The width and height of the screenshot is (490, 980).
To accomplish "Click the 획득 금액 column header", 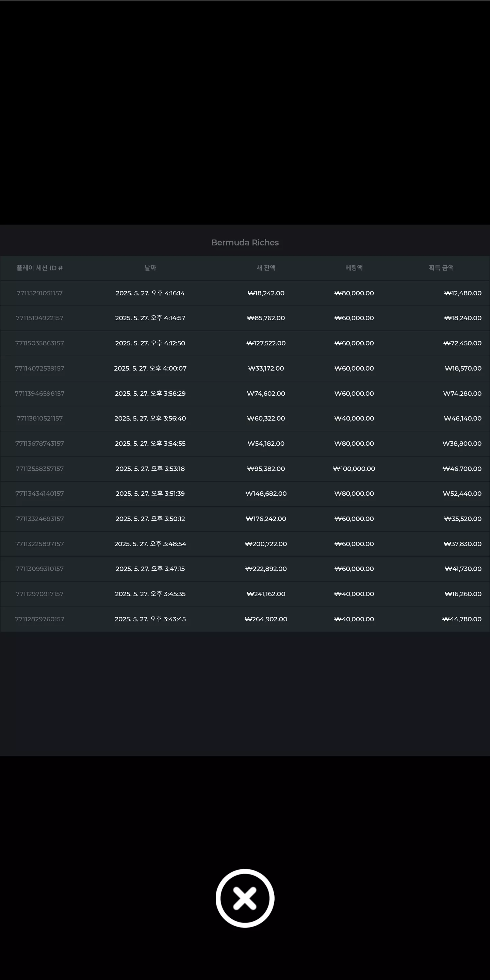I will coord(441,268).
